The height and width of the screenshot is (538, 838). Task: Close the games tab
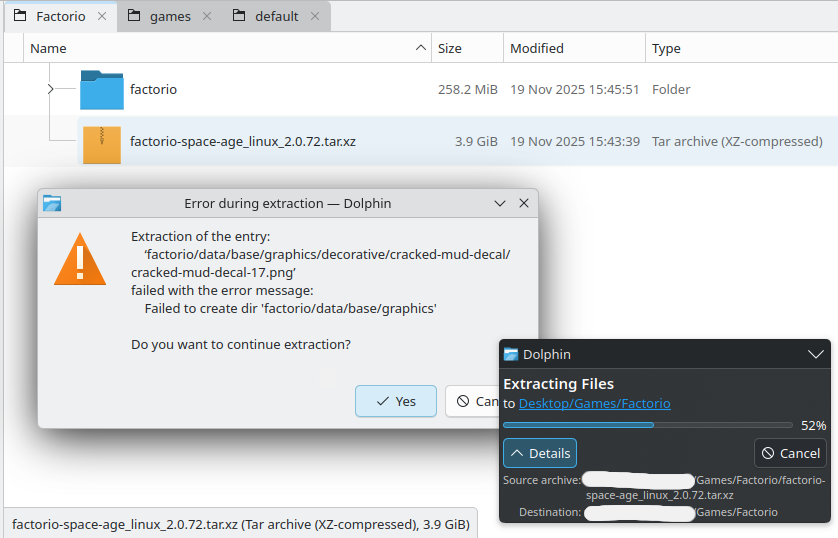(x=207, y=17)
